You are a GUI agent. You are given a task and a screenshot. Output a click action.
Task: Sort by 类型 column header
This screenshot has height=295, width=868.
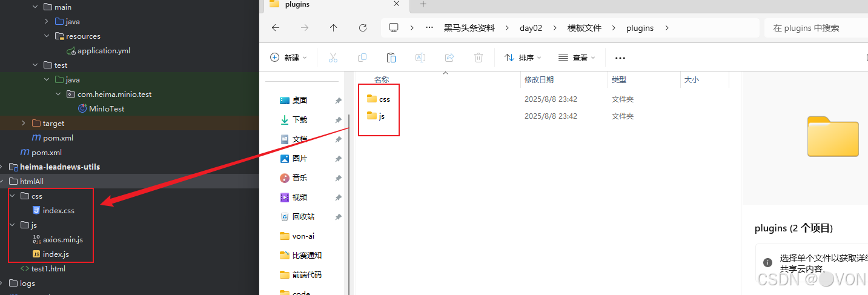click(x=619, y=79)
